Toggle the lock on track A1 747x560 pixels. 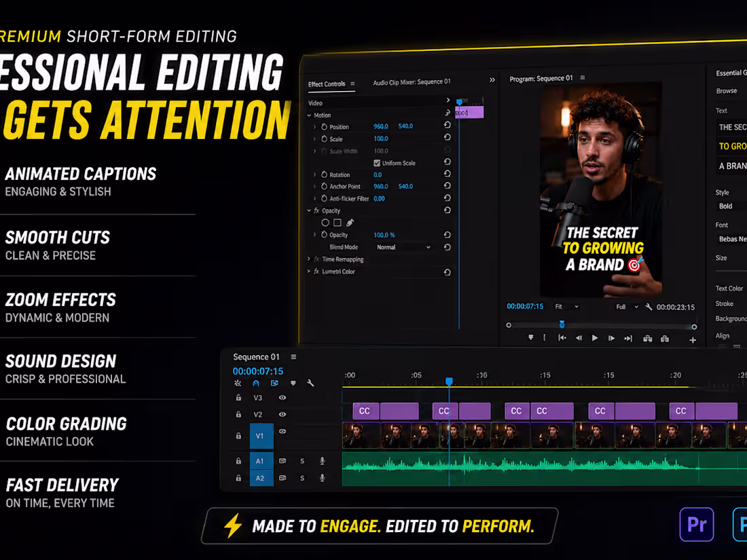pos(238,461)
